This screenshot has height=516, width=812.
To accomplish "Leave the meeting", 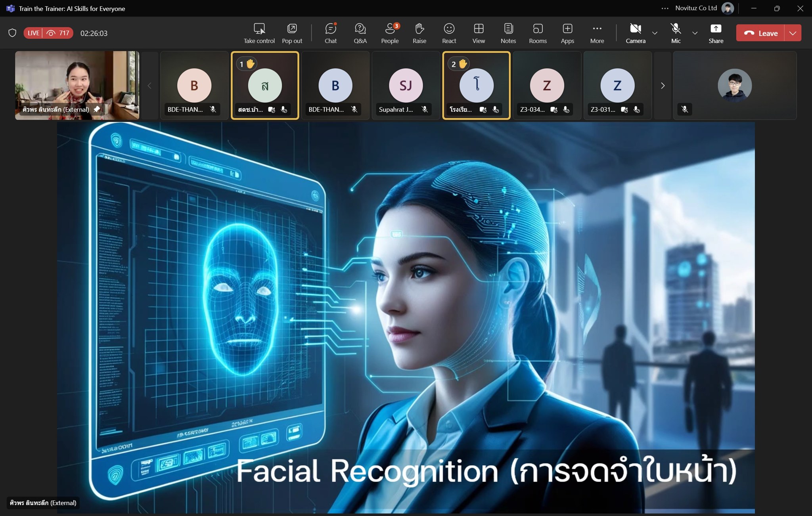I will pos(760,33).
